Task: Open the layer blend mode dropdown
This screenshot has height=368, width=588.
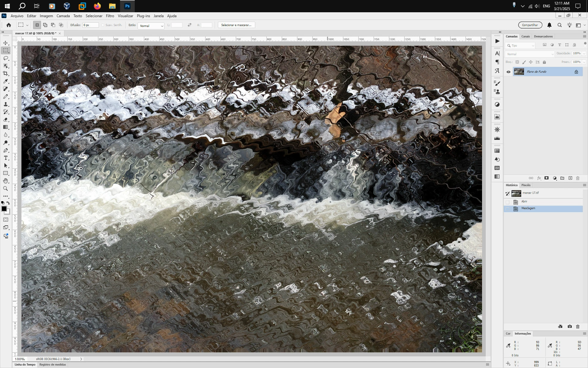Action: [530, 54]
